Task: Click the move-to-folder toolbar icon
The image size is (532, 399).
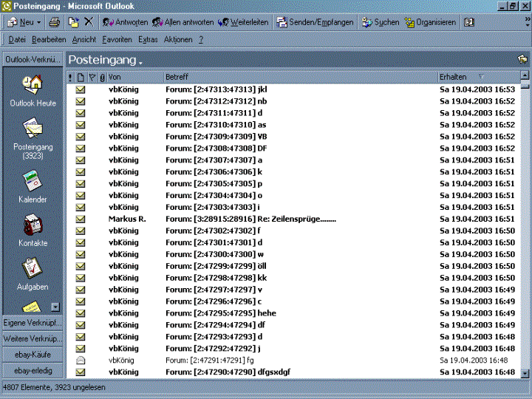Action: point(73,22)
